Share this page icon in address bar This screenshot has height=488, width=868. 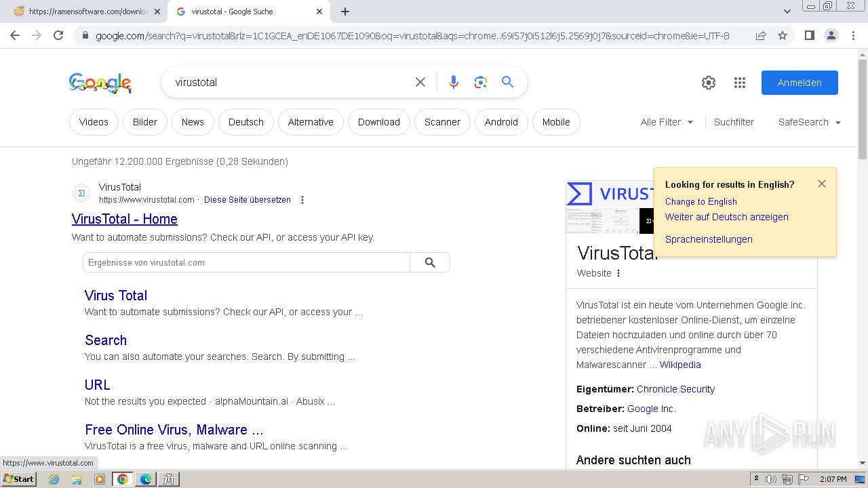click(x=761, y=35)
